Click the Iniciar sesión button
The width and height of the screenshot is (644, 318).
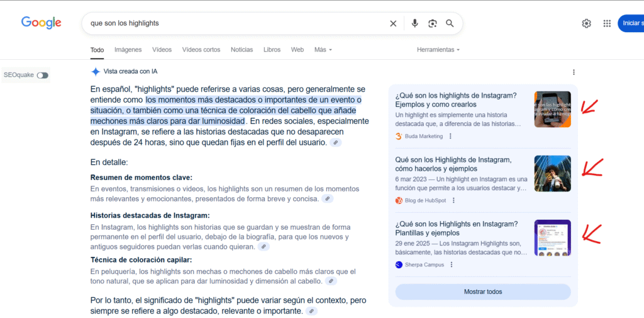(x=631, y=23)
